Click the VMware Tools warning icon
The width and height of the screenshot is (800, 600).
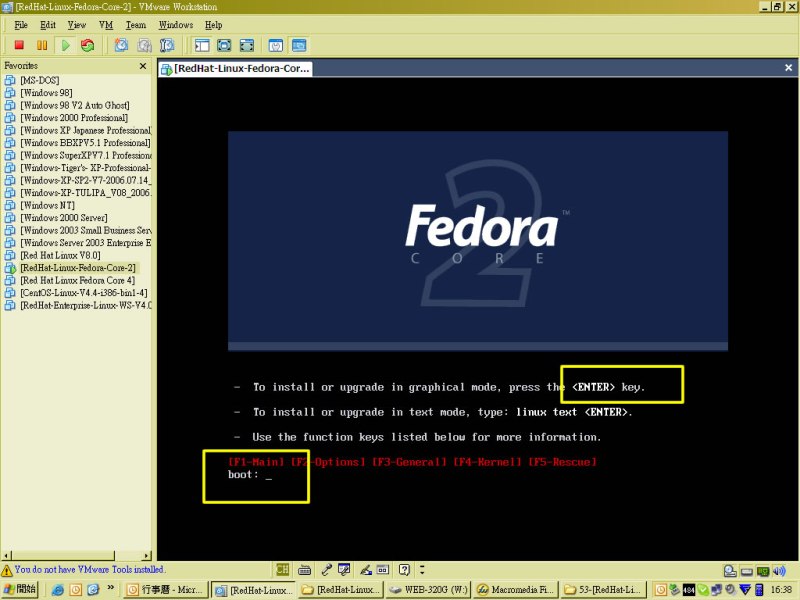7,570
